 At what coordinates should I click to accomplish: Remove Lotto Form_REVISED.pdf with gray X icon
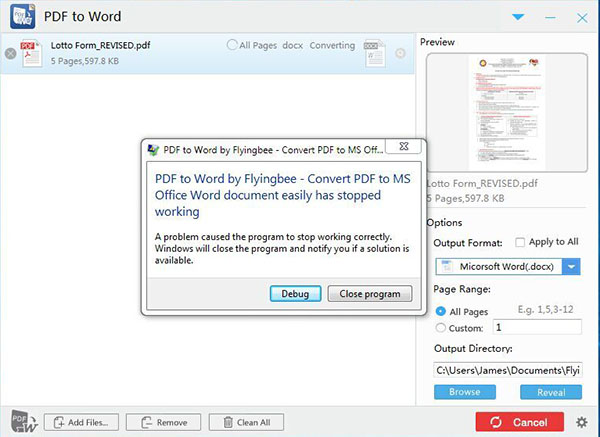click(10, 54)
